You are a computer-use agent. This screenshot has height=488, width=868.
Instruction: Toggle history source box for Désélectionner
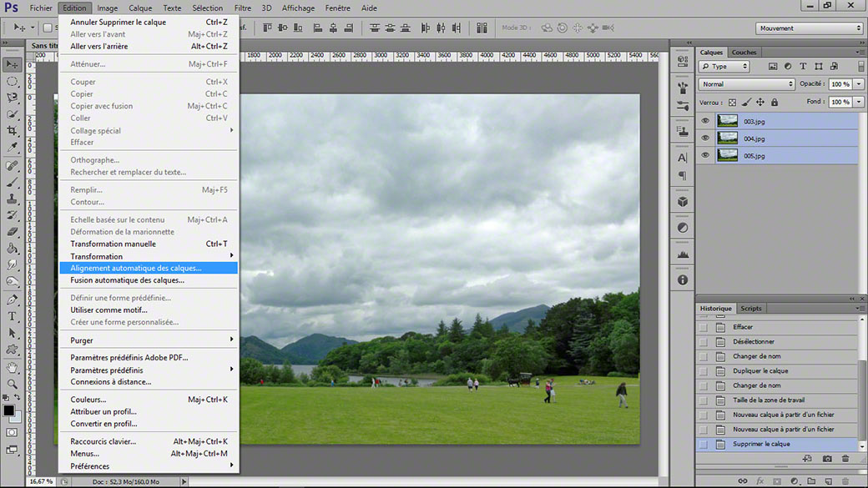[x=703, y=342]
